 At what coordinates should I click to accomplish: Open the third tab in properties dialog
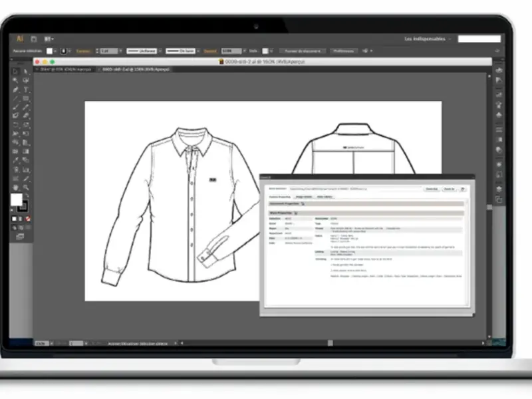(x=325, y=197)
